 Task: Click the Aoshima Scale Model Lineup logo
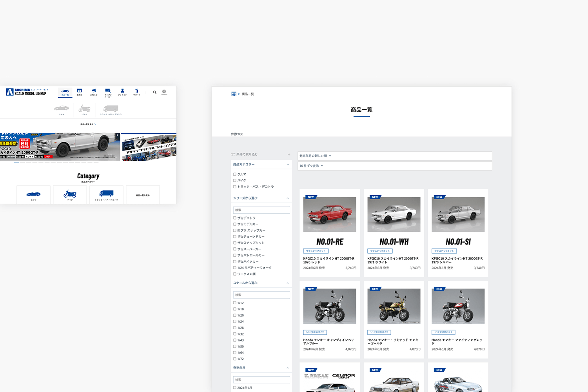[27, 92]
